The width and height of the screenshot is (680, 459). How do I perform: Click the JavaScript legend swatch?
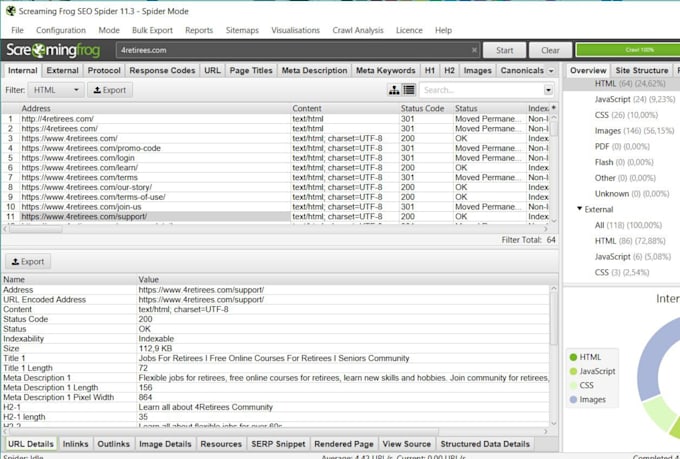tap(573, 371)
